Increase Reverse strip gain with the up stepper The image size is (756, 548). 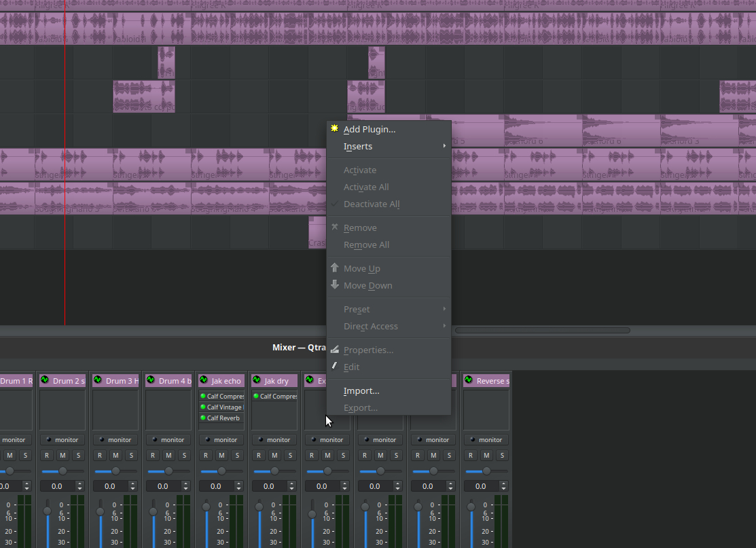(x=504, y=484)
